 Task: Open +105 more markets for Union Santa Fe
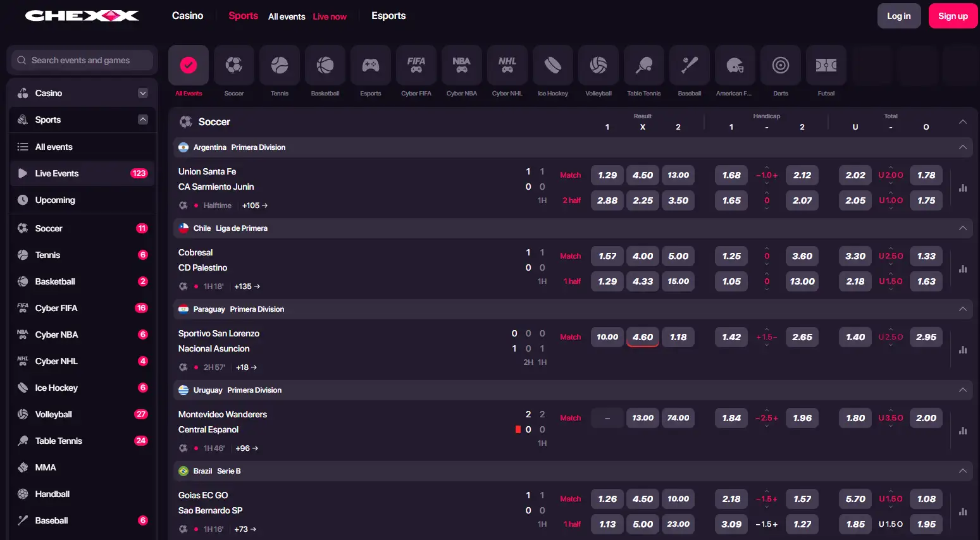(255, 206)
